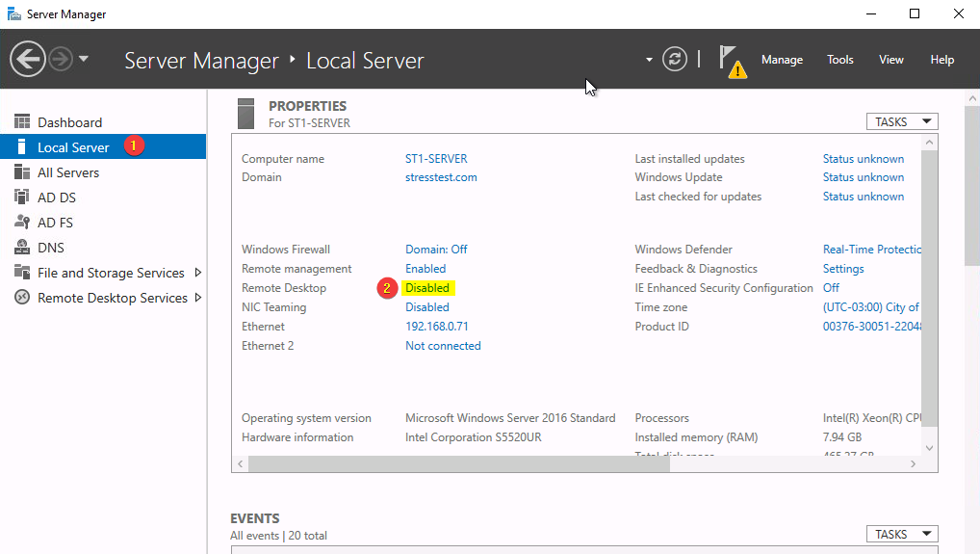980x554 pixels.
Task: Click Windows Firewall Domain: Off link
Action: tap(436, 249)
